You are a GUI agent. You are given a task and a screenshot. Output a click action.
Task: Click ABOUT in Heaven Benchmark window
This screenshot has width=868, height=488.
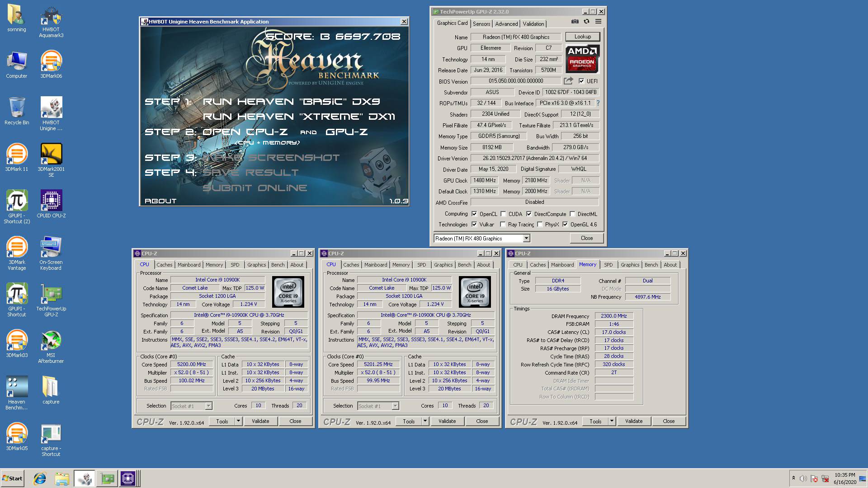point(160,201)
